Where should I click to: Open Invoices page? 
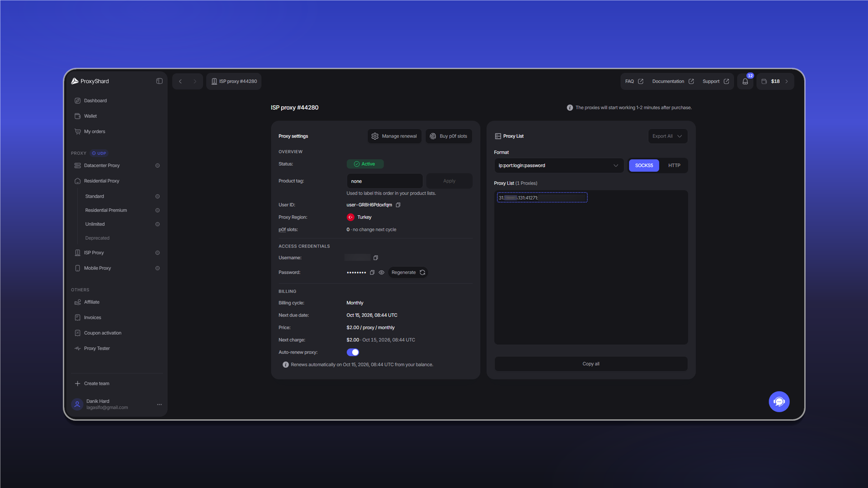pos(117,318)
